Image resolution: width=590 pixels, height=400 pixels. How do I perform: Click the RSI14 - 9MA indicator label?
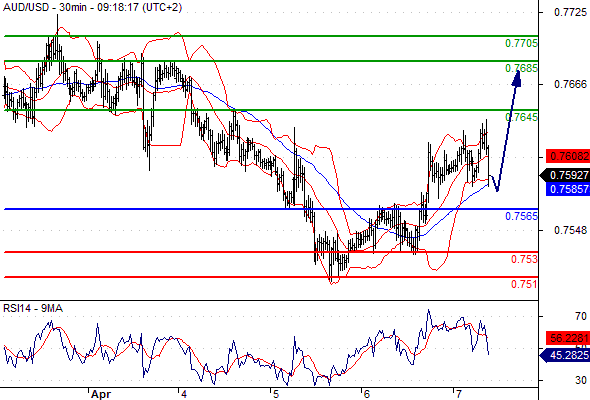33,309
